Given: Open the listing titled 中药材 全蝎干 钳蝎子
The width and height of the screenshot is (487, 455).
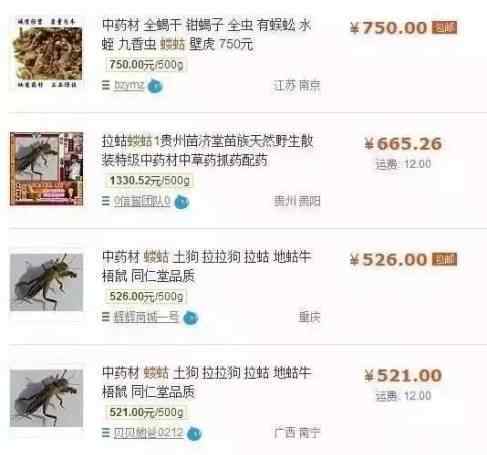Looking at the screenshot, I should (207, 34).
